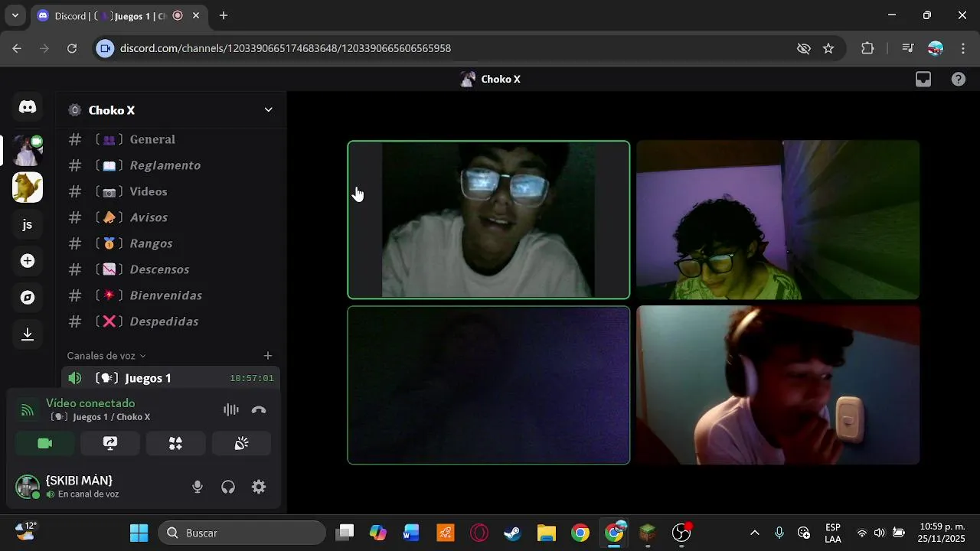Open the js server icon

[x=28, y=224]
